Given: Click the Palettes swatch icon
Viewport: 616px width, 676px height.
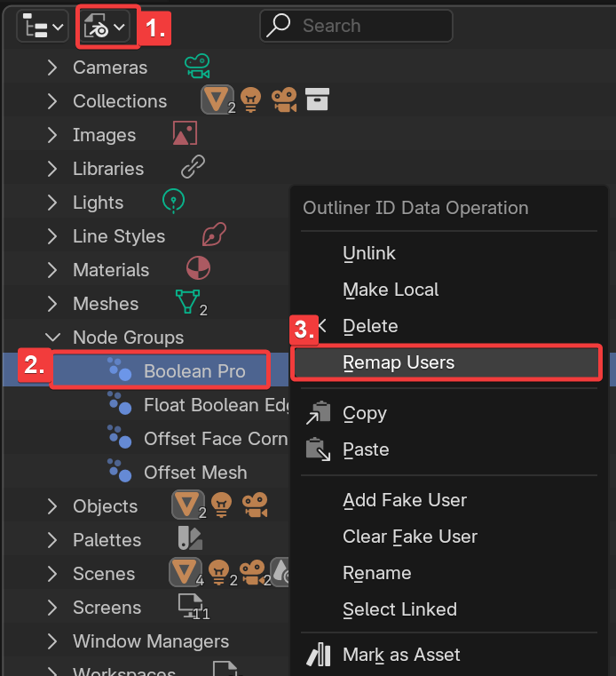Looking at the screenshot, I should click(190, 538).
